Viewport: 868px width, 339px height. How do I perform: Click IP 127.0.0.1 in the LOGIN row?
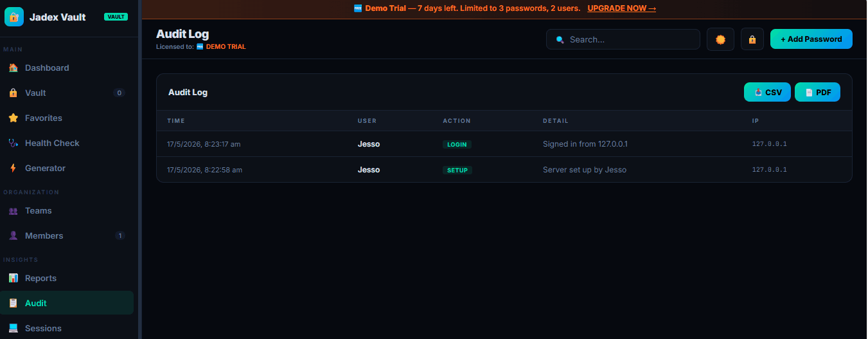[x=769, y=144]
